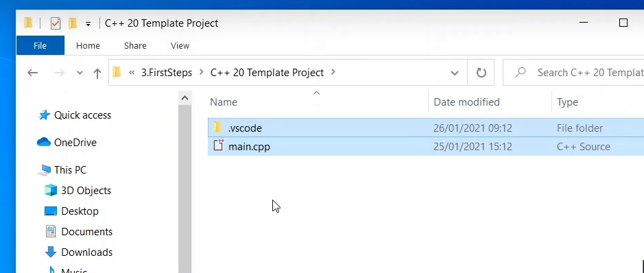Click the navigation pane scroll up arrow

[184, 98]
